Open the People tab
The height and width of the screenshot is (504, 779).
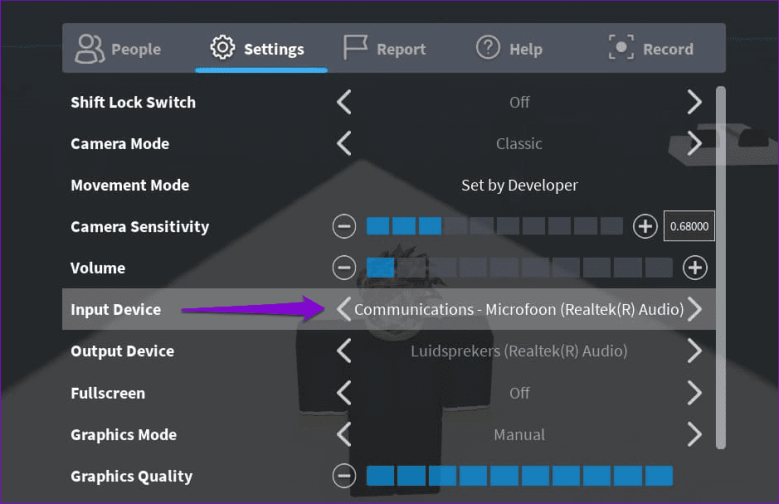click(x=118, y=48)
